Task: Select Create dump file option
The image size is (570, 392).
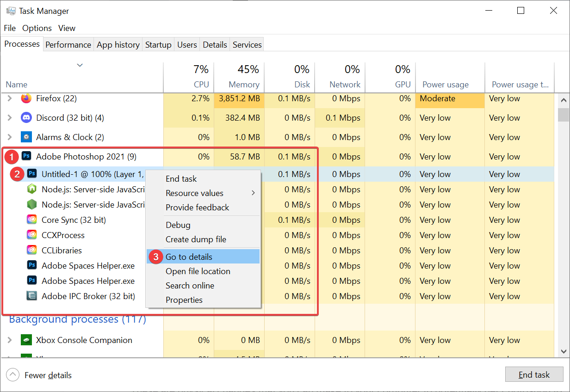Action: (x=204, y=239)
